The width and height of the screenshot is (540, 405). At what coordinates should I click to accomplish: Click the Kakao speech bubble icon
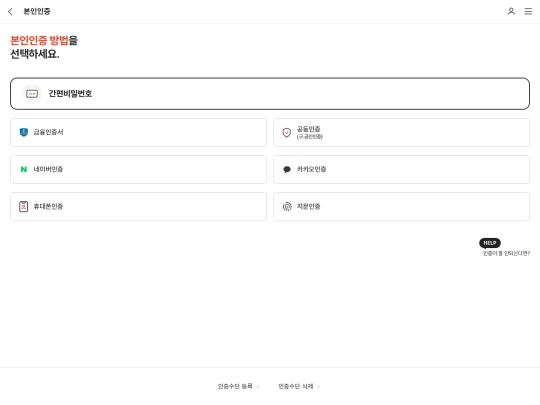point(287,169)
